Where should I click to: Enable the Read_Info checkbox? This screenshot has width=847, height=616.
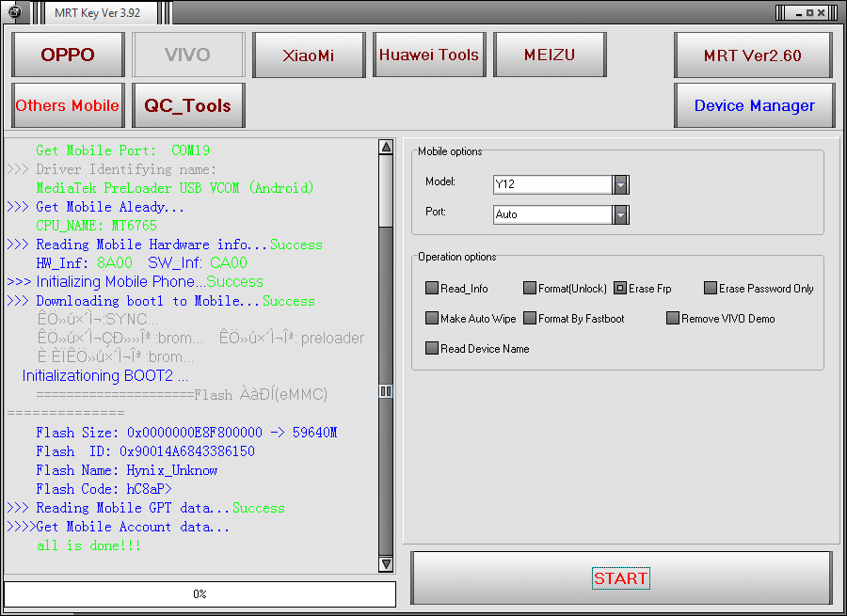(x=432, y=288)
